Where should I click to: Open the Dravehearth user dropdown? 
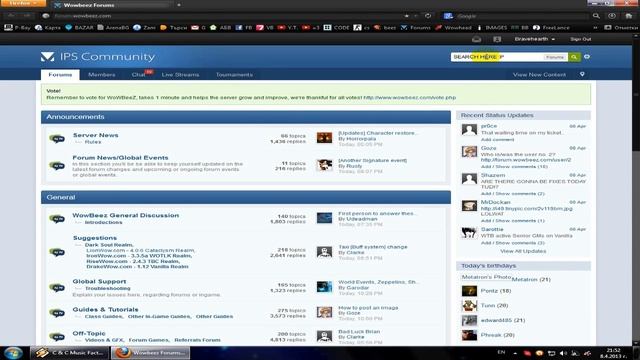[x=534, y=39]
